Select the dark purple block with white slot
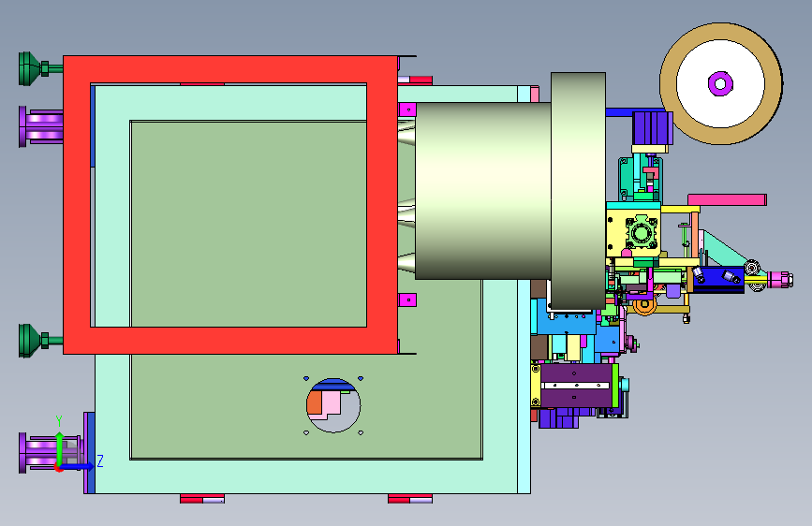This screenshot has height=526, width=812. [x=576, y=386]
